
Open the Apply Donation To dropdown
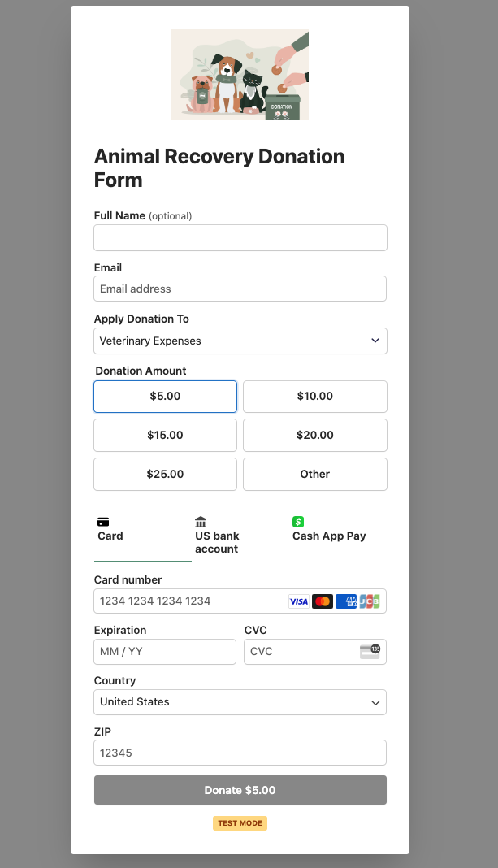(x=240, y=341)
